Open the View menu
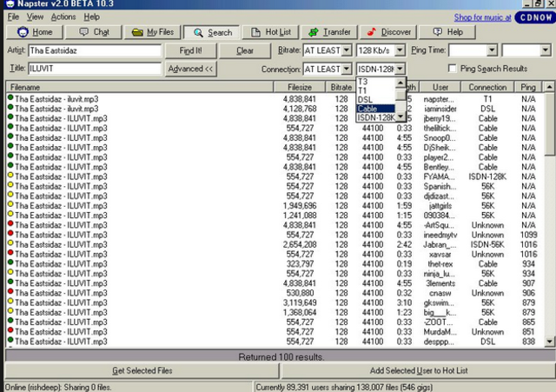 (35, 17)
